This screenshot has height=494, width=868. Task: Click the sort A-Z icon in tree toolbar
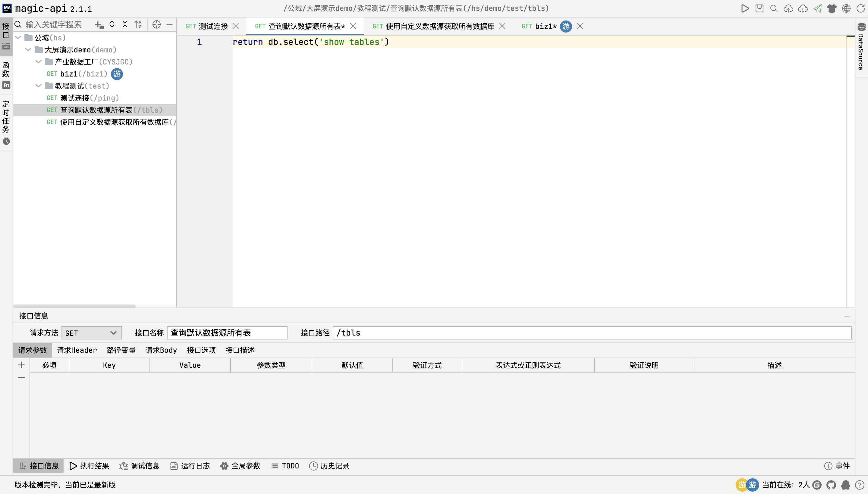tap(138, 24)
